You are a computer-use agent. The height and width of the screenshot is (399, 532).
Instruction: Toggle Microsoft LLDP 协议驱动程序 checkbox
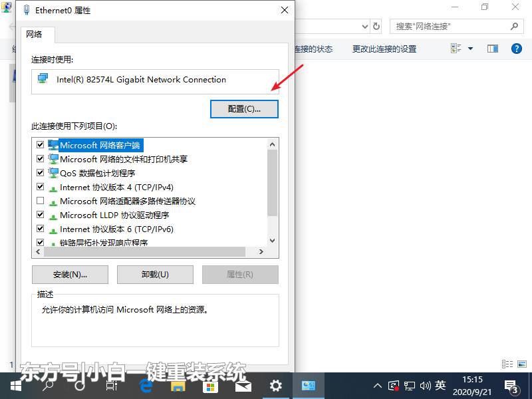41,215
